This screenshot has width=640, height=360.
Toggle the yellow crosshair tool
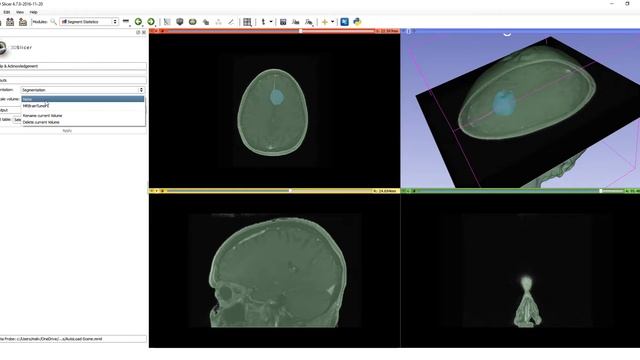pyautogui.click(x=324, y=22)
